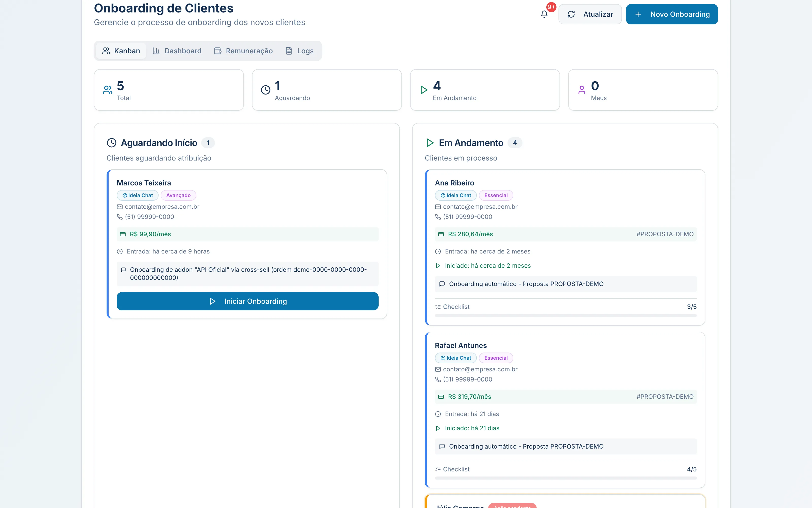The image size is (812, 508).
Task: Click Rafael Antunes's phone icon
Action: 438,379
